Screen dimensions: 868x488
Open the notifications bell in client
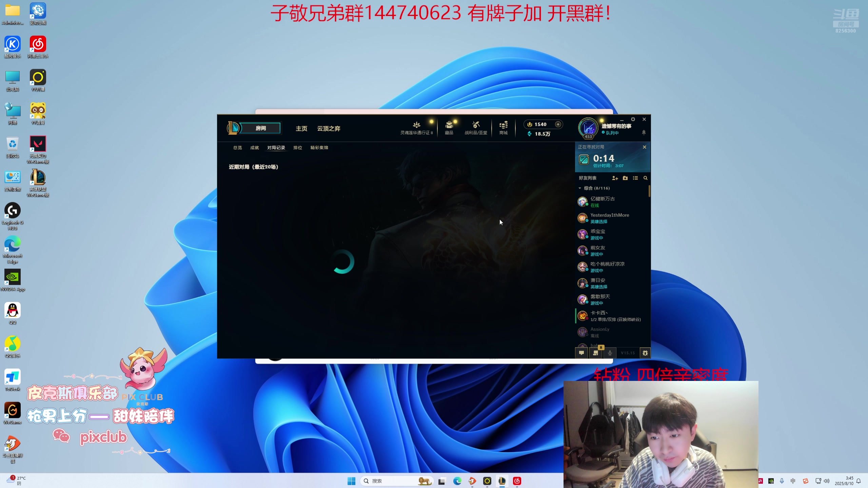(x=644, y=132)
